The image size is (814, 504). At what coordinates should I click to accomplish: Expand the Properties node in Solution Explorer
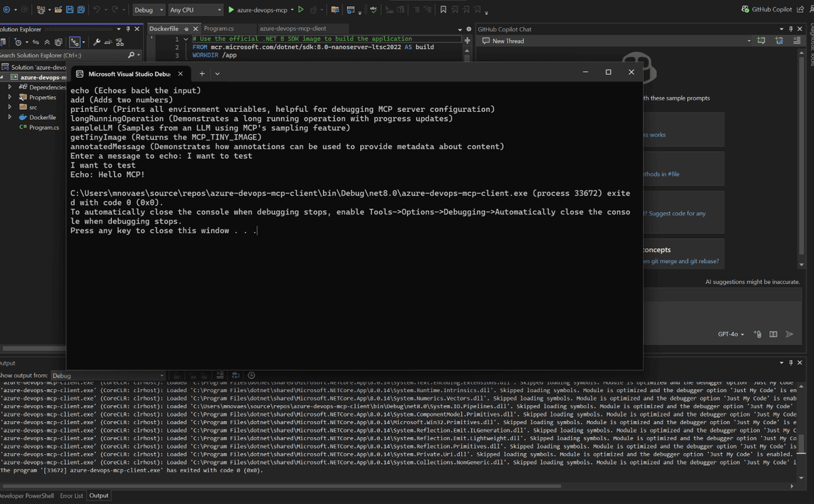point(9,97)
